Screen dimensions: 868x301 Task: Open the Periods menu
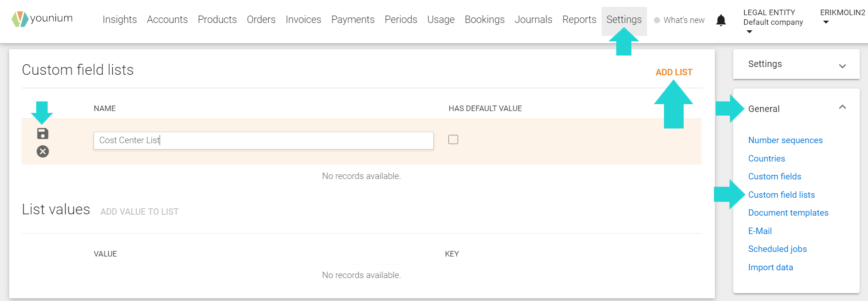[401, 20]
